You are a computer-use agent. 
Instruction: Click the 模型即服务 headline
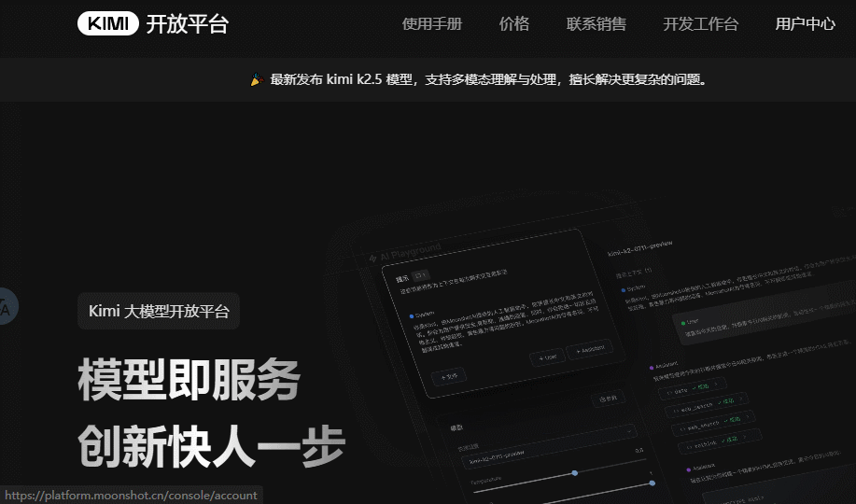(189, 380)
